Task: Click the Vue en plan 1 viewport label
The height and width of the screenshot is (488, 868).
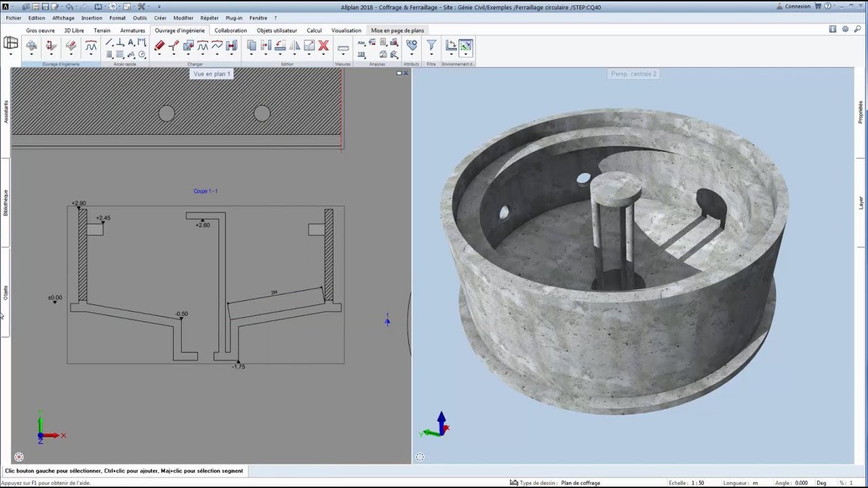Action: [212, 74]
